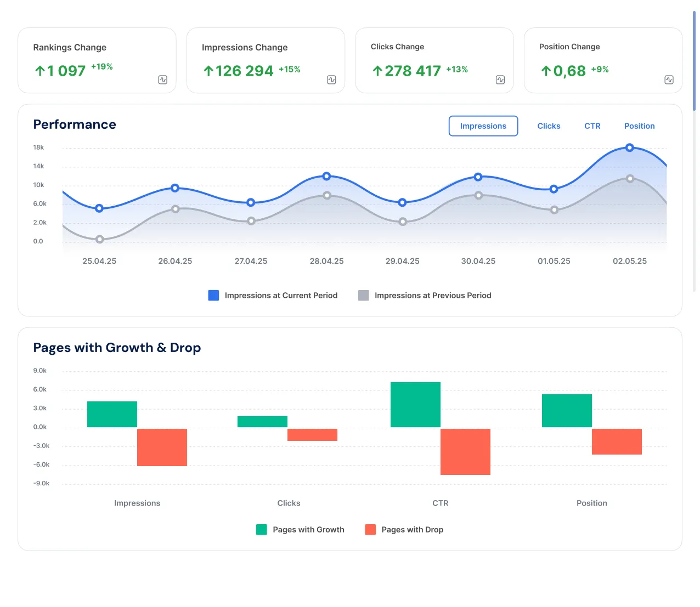Click green up arrow beside 278 417
700x607 pixels.
coord(377,71)
